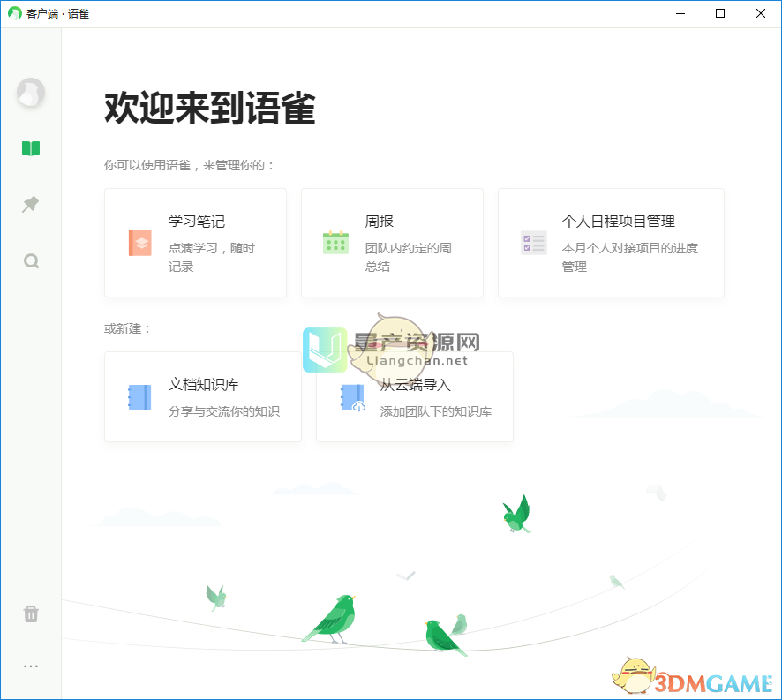Screen dimensions: 782x700
Task: Open more options via the ellipsis icon
Action: 31,666
